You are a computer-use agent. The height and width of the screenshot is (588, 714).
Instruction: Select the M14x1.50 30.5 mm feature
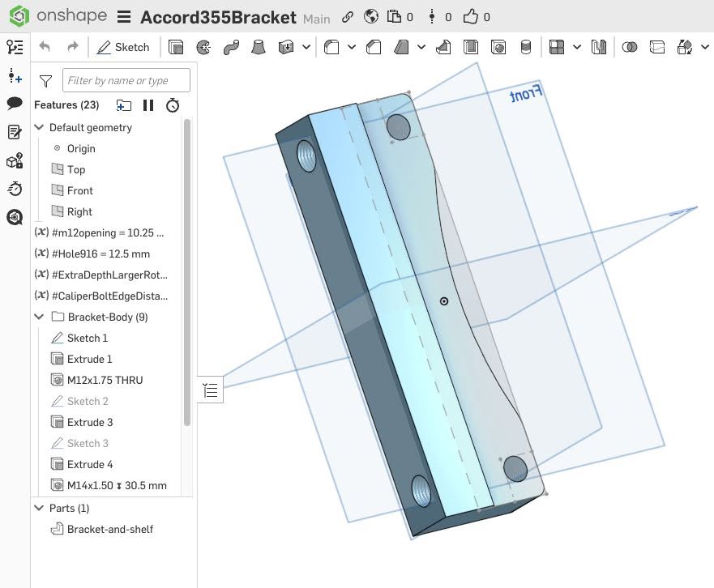[117, 485]
